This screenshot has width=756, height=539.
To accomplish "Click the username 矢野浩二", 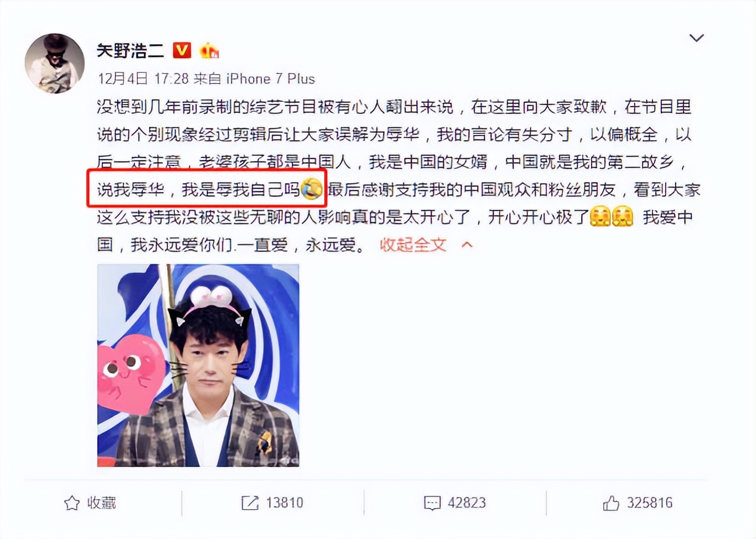I will click(x=131, y=51).
